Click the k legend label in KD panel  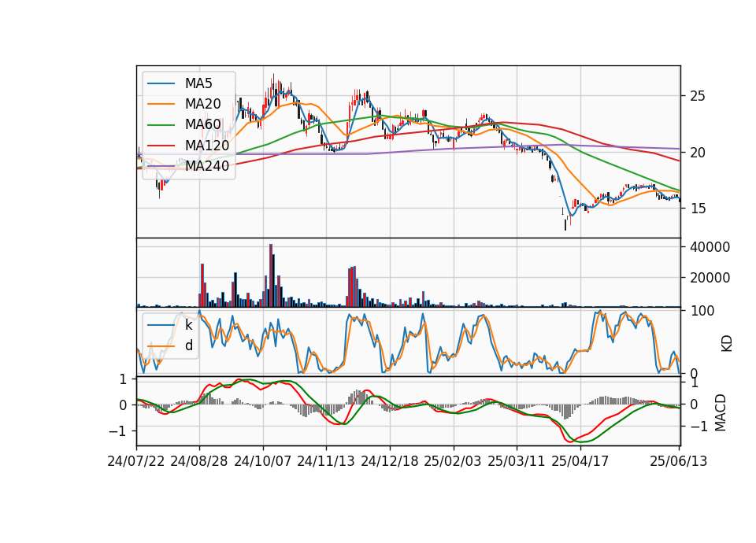pyautogui.click(x=188, y=325)
